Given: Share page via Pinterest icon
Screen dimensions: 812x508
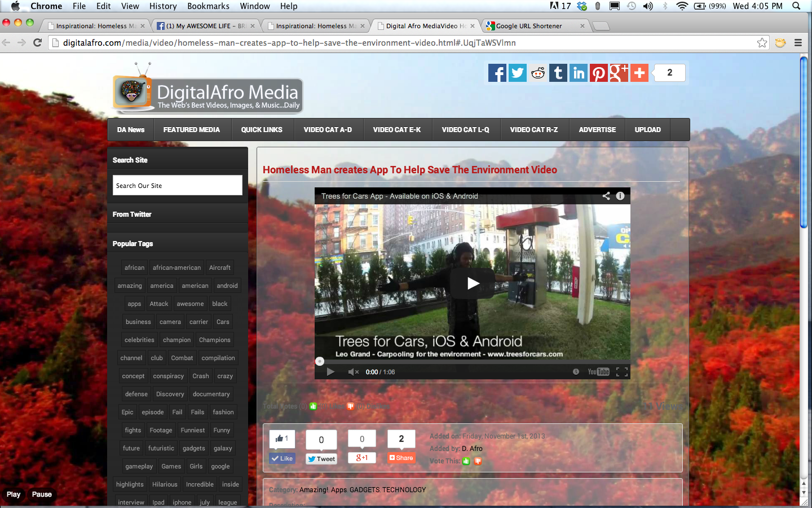Looking at the screenshot, I should [x=598, y=73].
